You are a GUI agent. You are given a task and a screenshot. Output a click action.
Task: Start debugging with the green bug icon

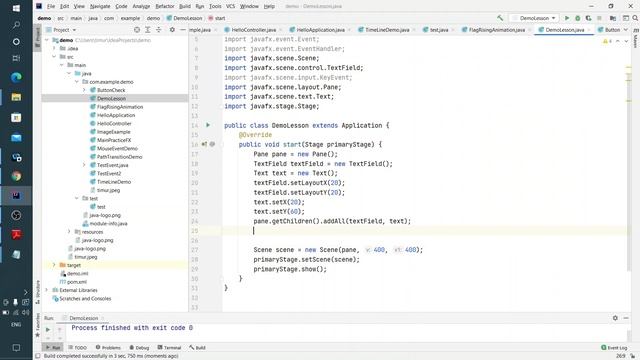click(578, 18)
